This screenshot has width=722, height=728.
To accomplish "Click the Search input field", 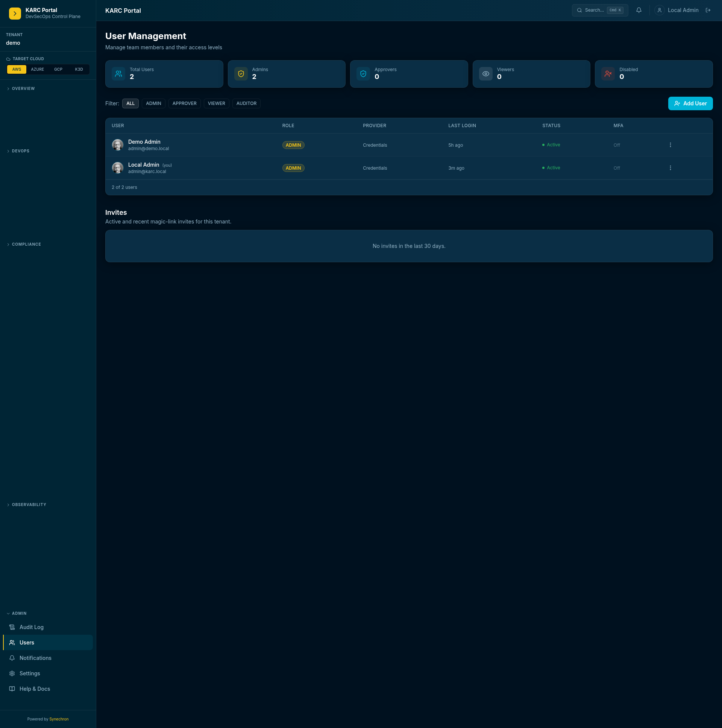I will pyautogui.click(x=600, y=10).
